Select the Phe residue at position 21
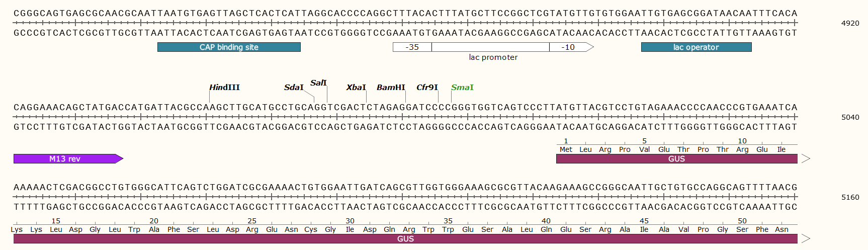Image resolution: width=868 pixels, height=250 pixels. click(173, 229)
